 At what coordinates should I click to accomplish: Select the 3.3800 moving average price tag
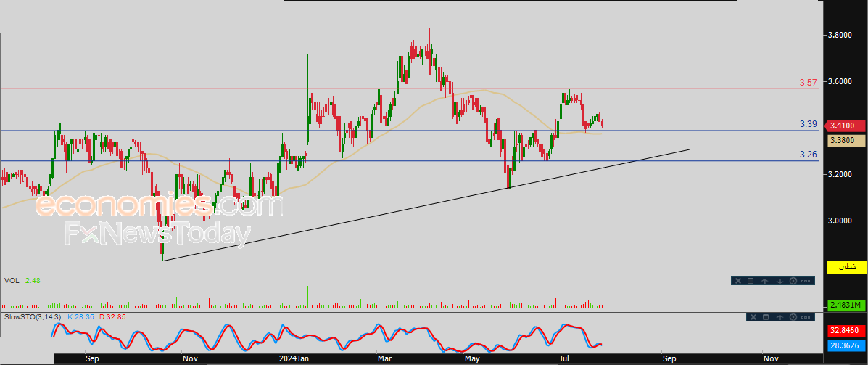(x=846, y=141)
